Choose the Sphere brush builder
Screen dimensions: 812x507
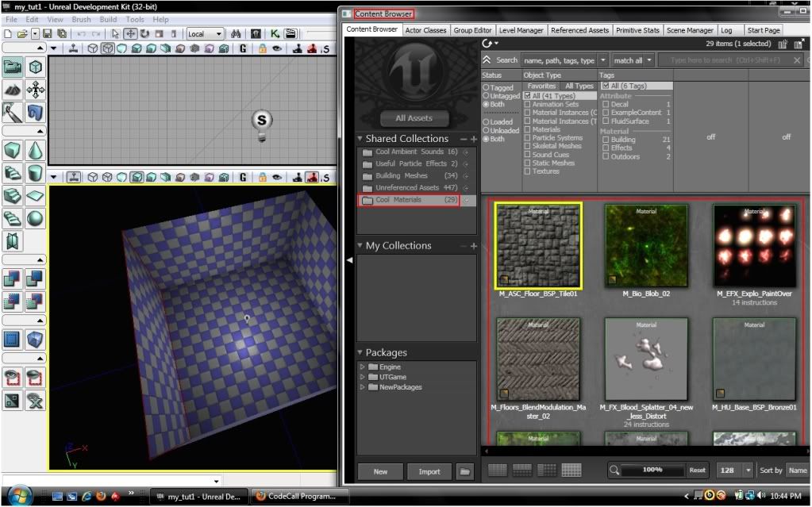(x=35, y=219)
